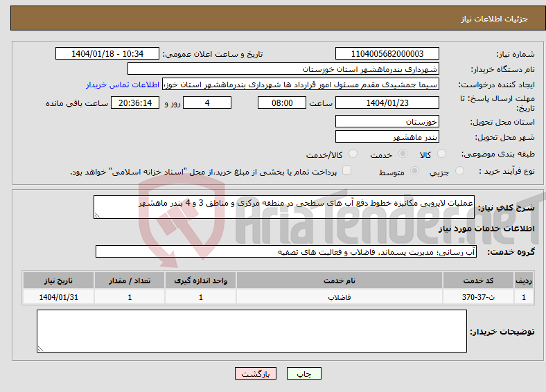
Task: Click the row number cell 1 under ردیف
Action: tap(524, 297)
